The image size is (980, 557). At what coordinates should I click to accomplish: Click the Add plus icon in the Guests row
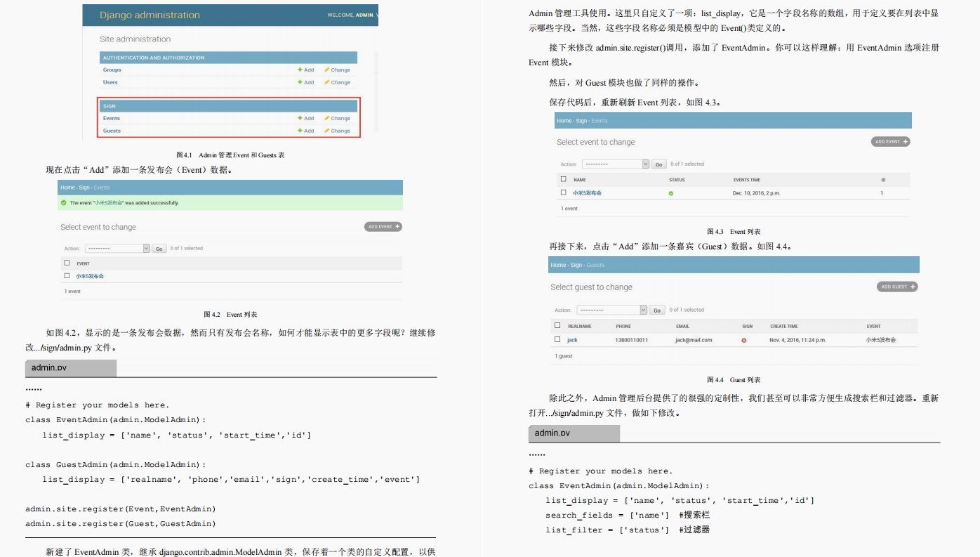pos(300,131)
